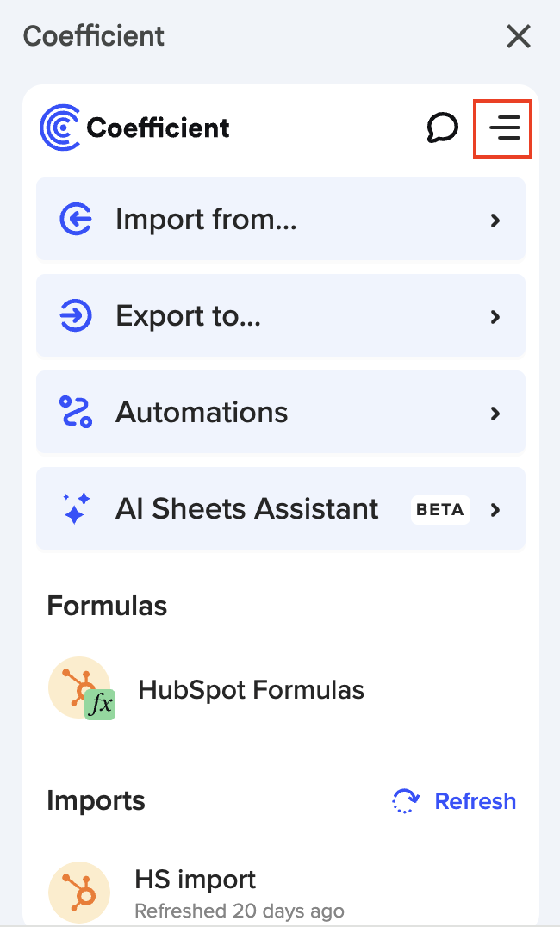Expand the Automations chevron
This screenshot has width=560, height=927.
pyautogui.click(x=495, y=414)
